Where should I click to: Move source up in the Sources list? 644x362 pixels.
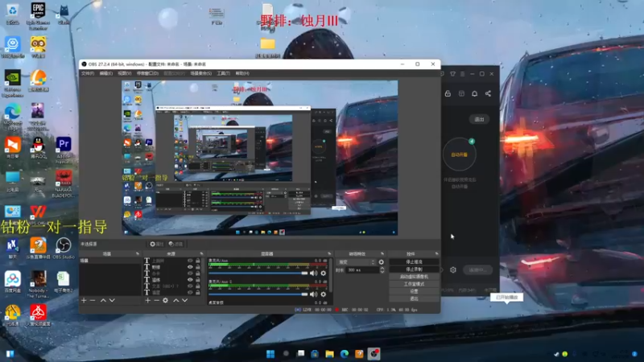click(175, 300)
